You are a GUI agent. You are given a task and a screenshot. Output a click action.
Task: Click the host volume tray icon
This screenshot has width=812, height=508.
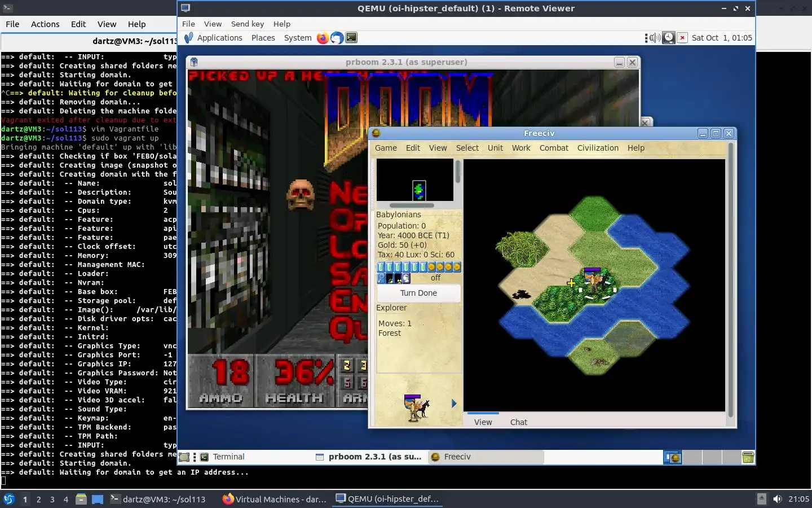click(x=778, y=499)
